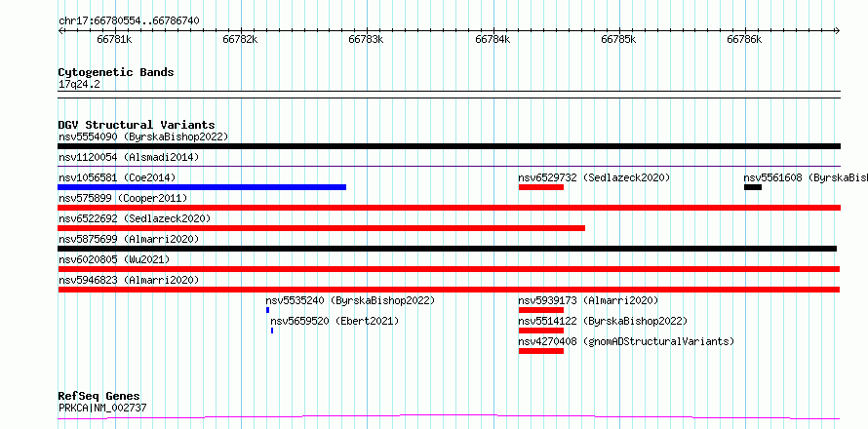Click the nsv5561608 variant label

pos(806,177)
